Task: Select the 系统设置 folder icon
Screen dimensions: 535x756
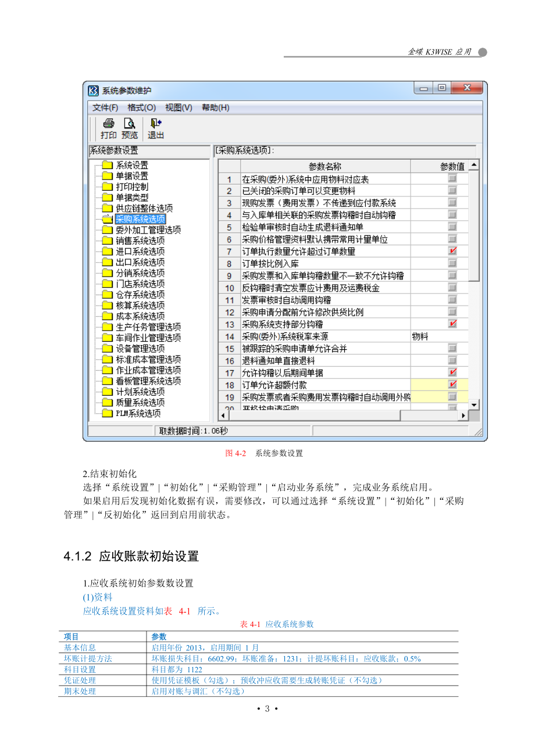Action: click(107, 165)
